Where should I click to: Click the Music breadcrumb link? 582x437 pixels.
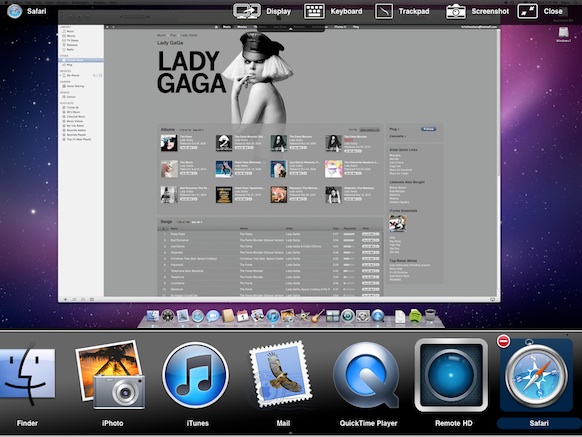[161, 35]
